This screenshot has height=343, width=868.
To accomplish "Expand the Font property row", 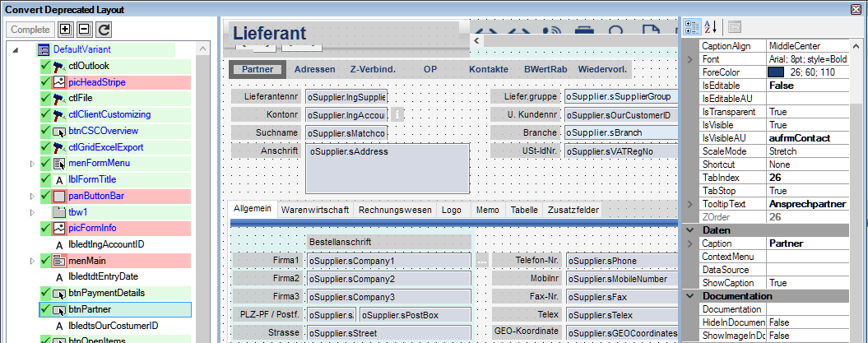I will 689,59.
